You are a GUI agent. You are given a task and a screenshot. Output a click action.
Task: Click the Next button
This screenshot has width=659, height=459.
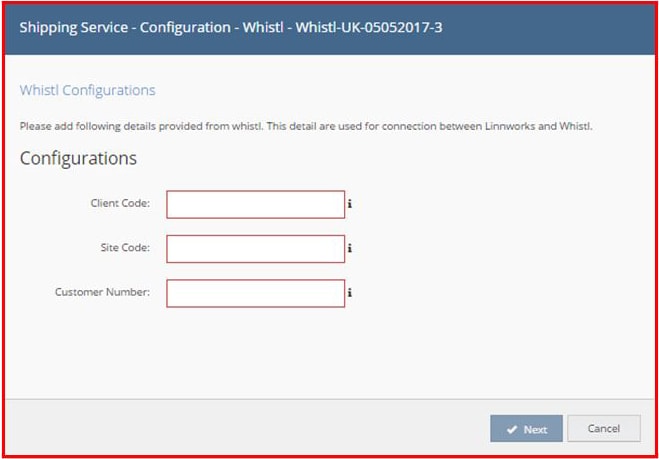pyautogui.click(x=526, y=429)
